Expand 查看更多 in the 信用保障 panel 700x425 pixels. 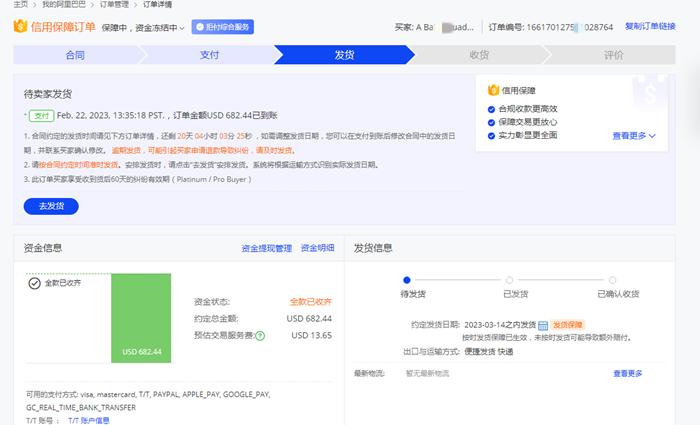[x=634, y=135]
